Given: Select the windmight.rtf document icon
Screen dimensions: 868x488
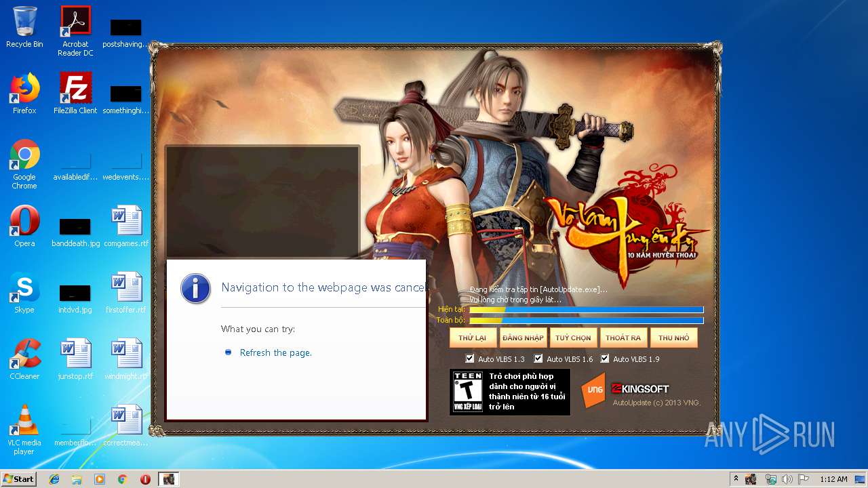Looking at the screenshot, I should pos(126,359).
